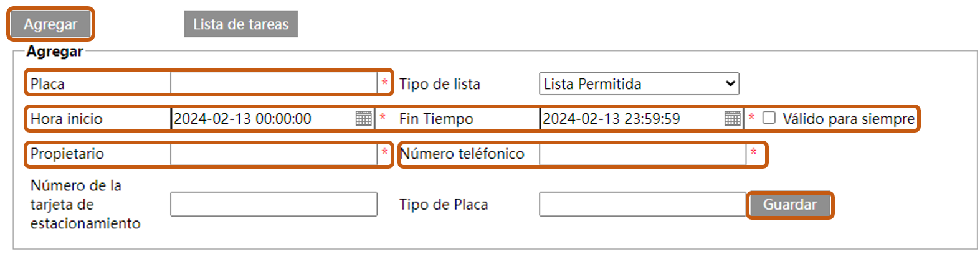Click the Fin Tiempo date field
Screen dimensions: 980x257
(x=632, y=119)
